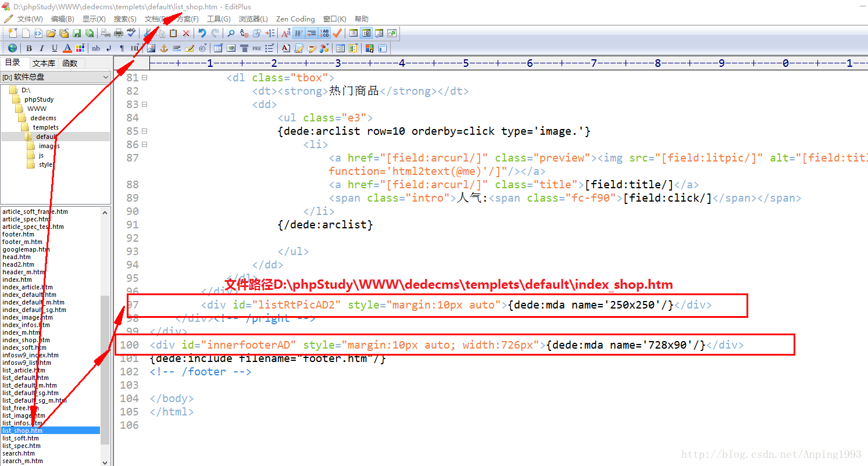This screenshot has height=466, width=868.
Task: Select list_spec.htm in the file list
Action: pos(21,446)
